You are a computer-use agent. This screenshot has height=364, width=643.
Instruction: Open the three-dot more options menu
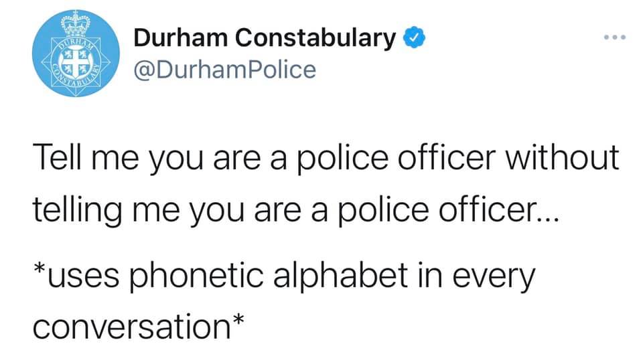614,37
